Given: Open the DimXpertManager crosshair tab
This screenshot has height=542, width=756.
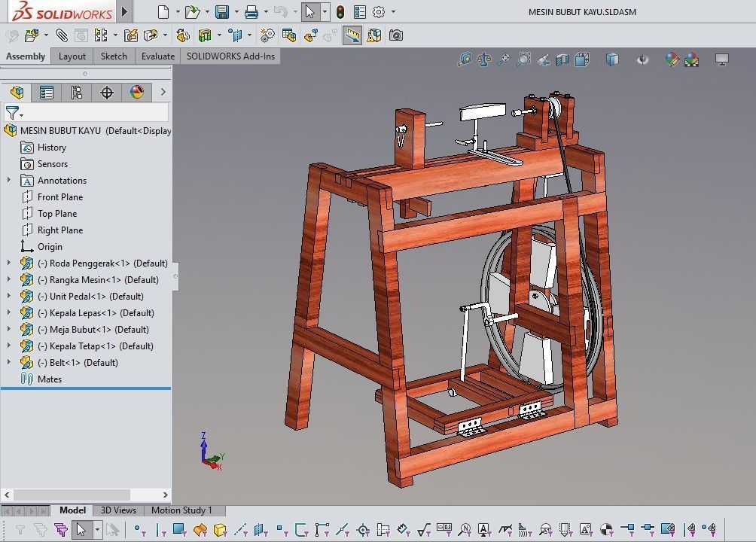Looking at the screenshot, I should click(x=107, y=92).
